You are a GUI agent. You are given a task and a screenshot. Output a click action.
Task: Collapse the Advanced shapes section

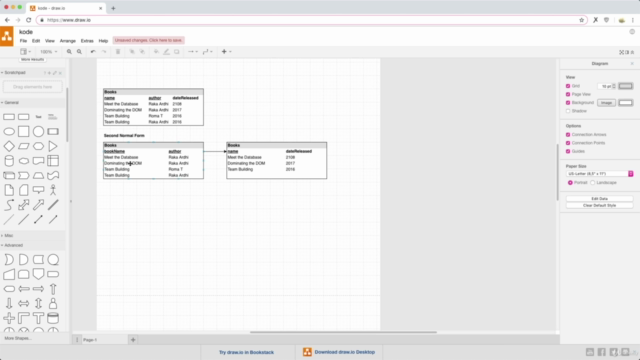tap(12, 245)
